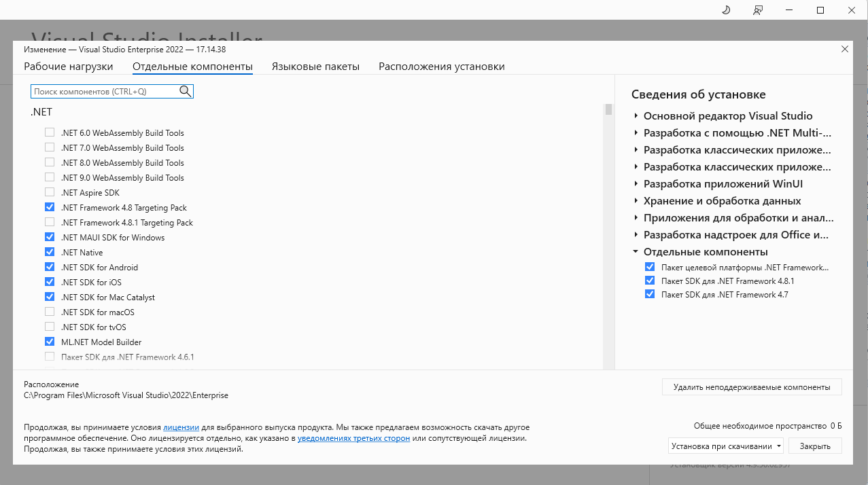Open the лицензии link
Viewport: 868px width, 485px height.
coord(181,427)
